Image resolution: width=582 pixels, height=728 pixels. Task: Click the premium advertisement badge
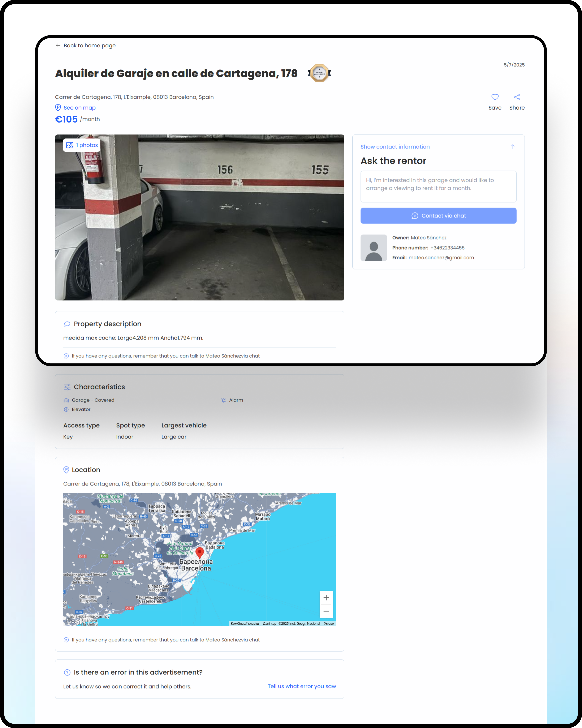pos(319,73)
